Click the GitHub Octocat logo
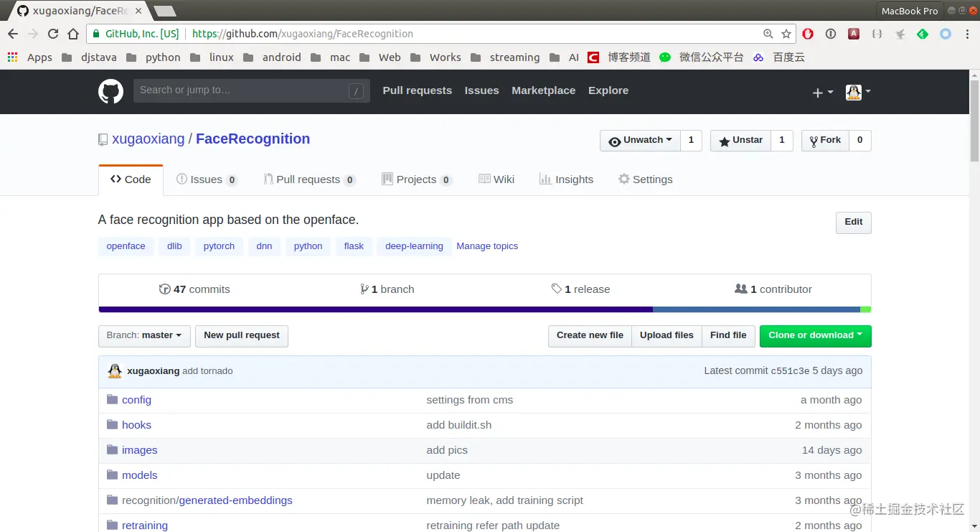Viewport: 980px width, 532px height. click(110, 91)
